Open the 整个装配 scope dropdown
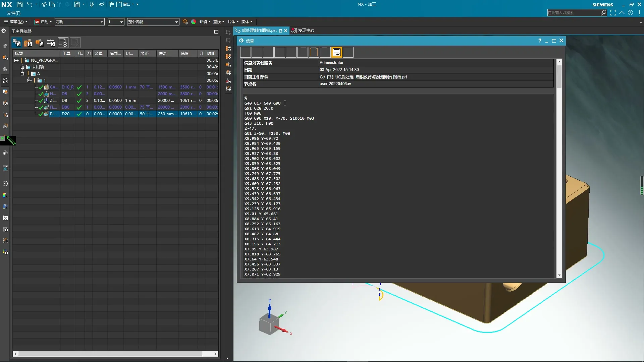 click(176, 22)
